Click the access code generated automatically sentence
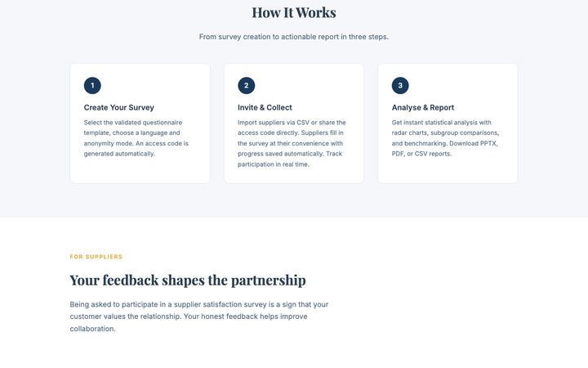Viewport: 588px width, 368px height. (136, 149)
